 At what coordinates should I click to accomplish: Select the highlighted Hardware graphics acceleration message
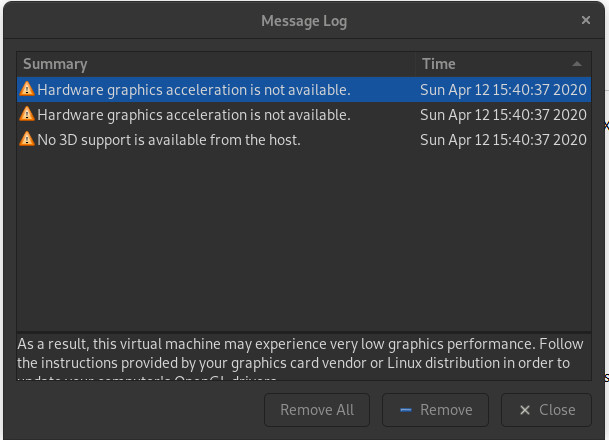click(x=304, y=90)
